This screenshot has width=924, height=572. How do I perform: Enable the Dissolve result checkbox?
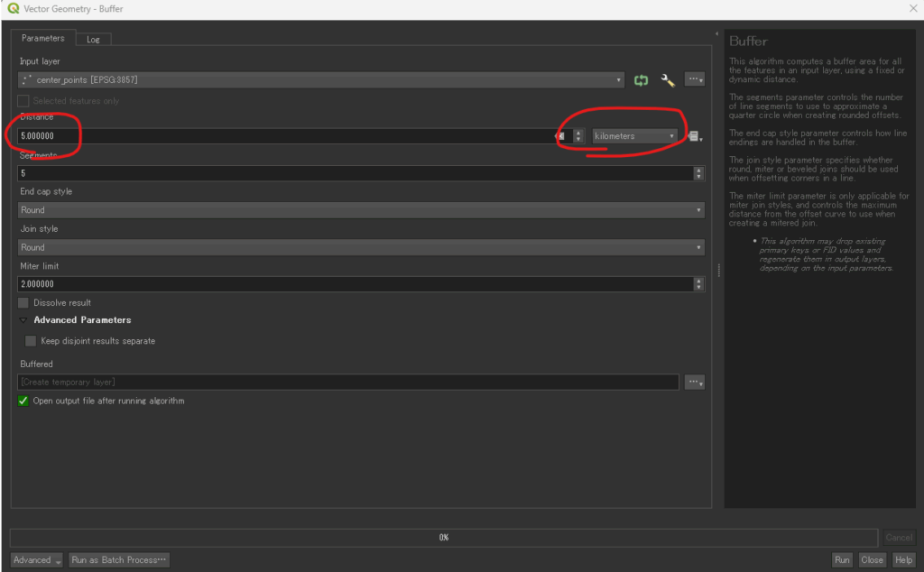click(x=24, y=303)
